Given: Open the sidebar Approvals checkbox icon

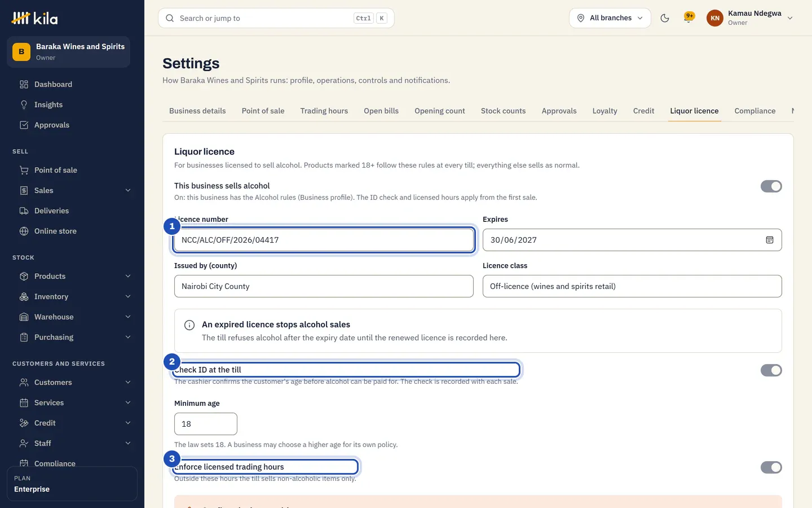Looking at the screenshot, I should click(x=24, y=125).
